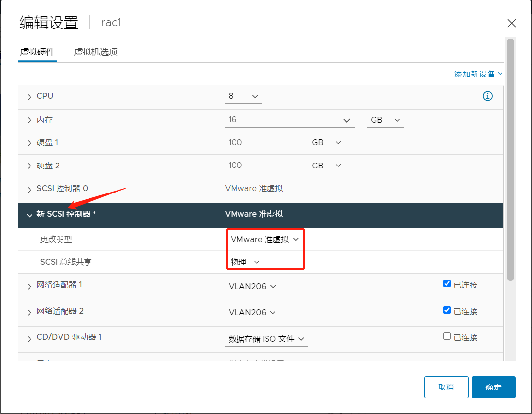Click the dialog vertical scrollbar
Image resolution: width=532 pixels, height=414 pixels.
coord(511,160)
